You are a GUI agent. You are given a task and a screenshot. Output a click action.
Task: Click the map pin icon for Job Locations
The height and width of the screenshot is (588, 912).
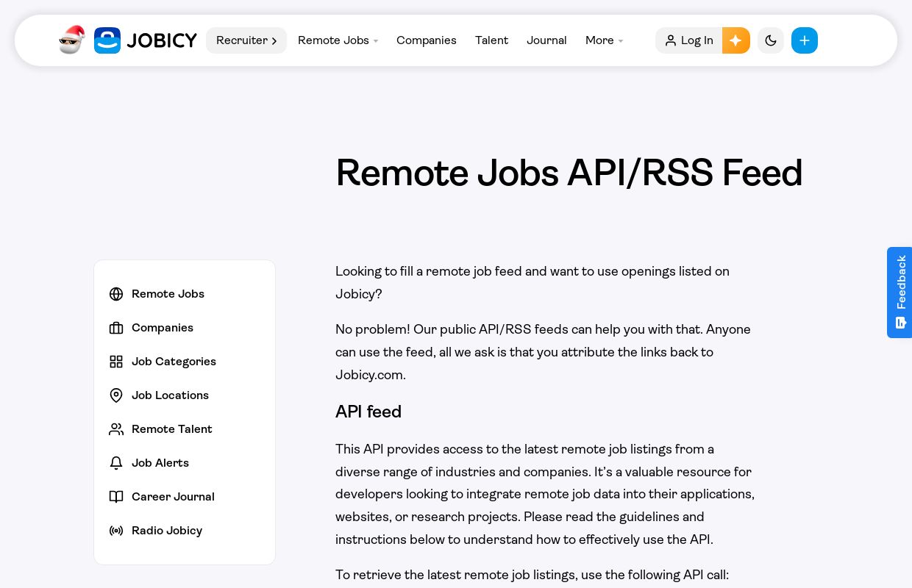[x=116, y=395]
